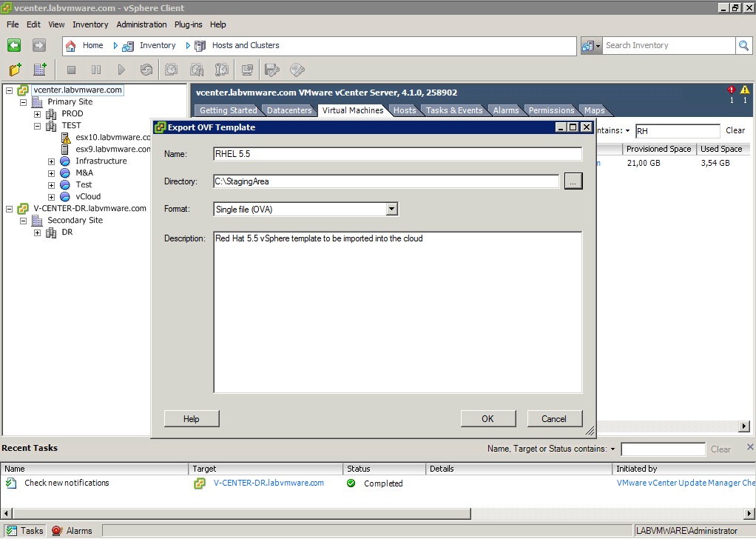Viewport: 756px width, 539px height.
Task: Expand the PROD cluster node
Action: (x=37, y=114)
